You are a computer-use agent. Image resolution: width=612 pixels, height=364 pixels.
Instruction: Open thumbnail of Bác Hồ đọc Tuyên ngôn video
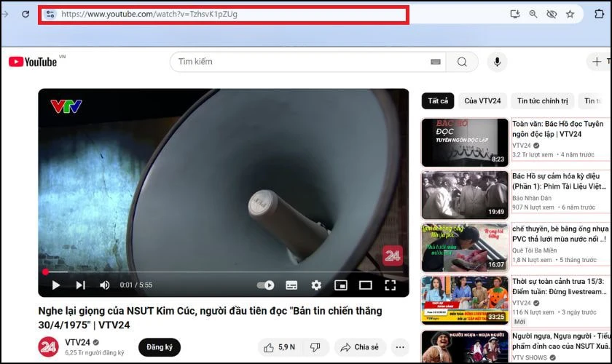point(465,143)
